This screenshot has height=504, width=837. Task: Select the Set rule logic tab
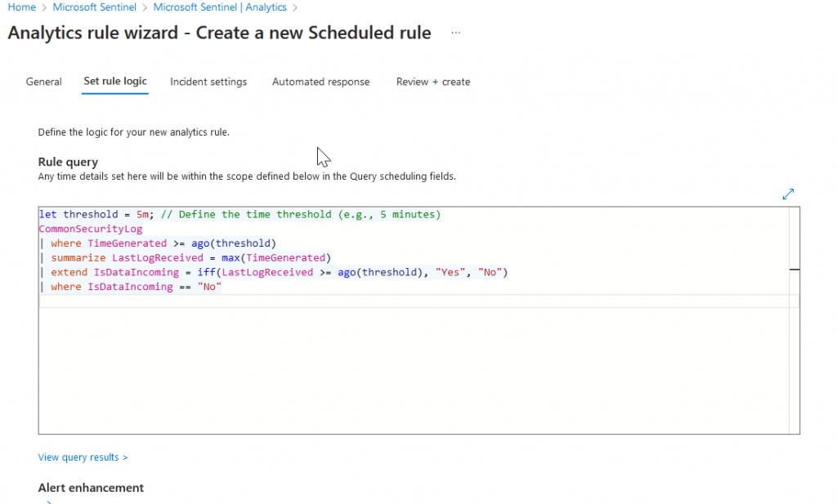[x=115, y=82]
